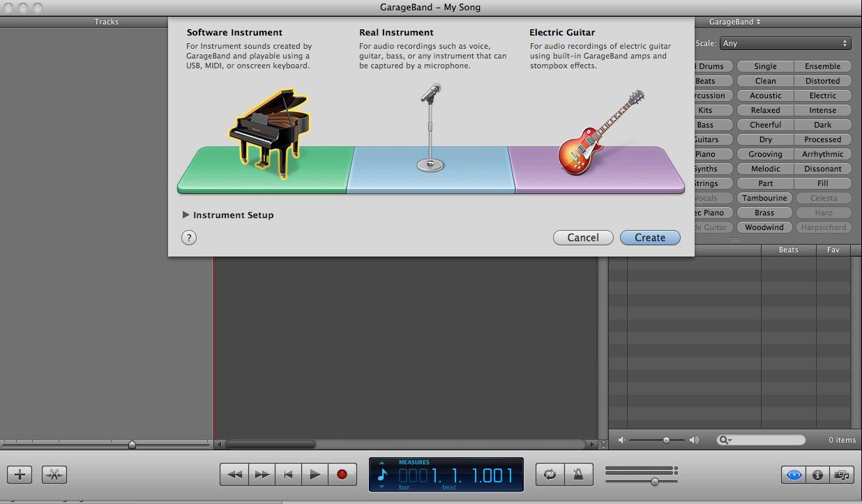862x504 pixels.
Task: Select the Real Instrument microphone icon
Action: coord(430,128)
